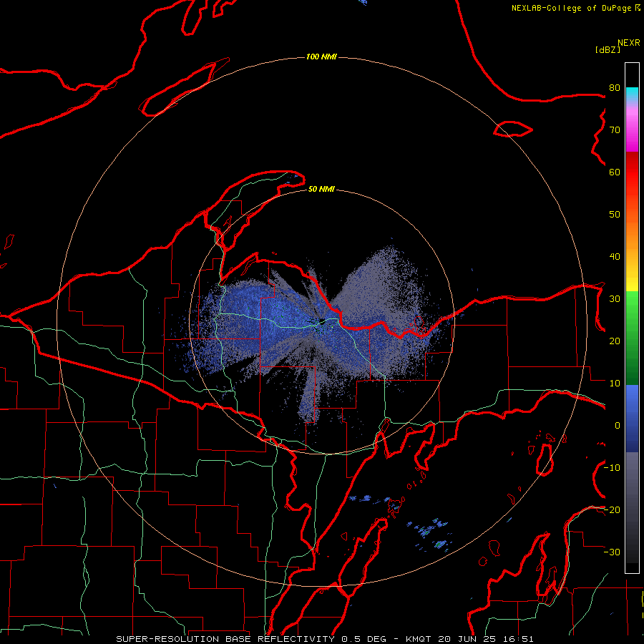Screen dimensions: 644x644
Task: Click the NEXR label at top right
Action: tap(628, 43)
